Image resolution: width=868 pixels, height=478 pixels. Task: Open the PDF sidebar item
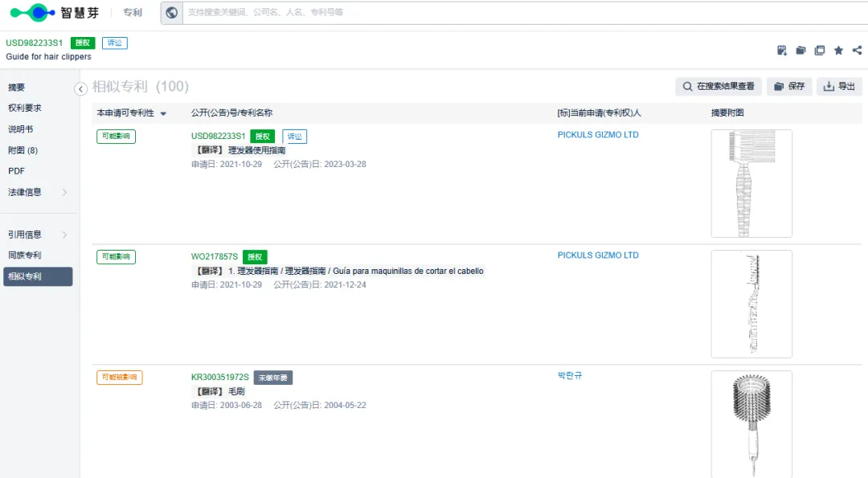click(16, 171)
